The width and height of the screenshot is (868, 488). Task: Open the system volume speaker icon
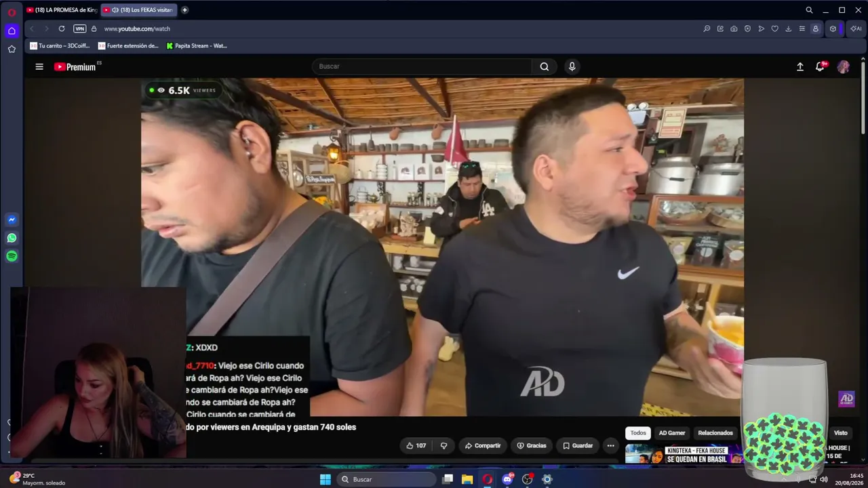pyautogui.click(x=824, y=479)
